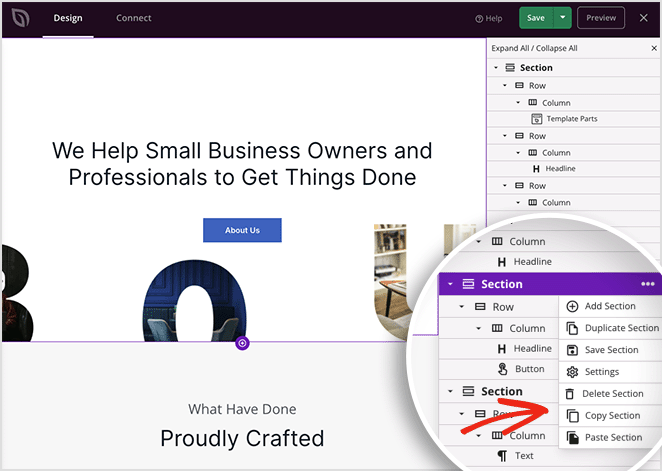Collapse the unhighlighted Section below Button
Image resolution: width=662 pixels, height=471 pixels.
pyautogui.click(x=450, y=391)
